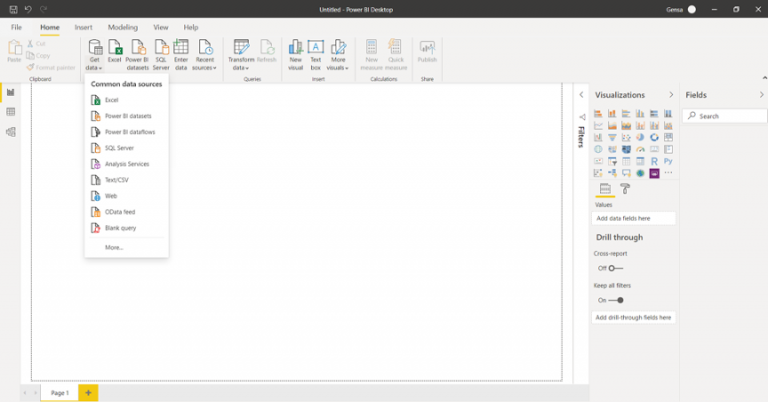The height and width of the screenshot is (402, 768).
Task: Select the Ribbon chart visual
Action: click(668, 126)
